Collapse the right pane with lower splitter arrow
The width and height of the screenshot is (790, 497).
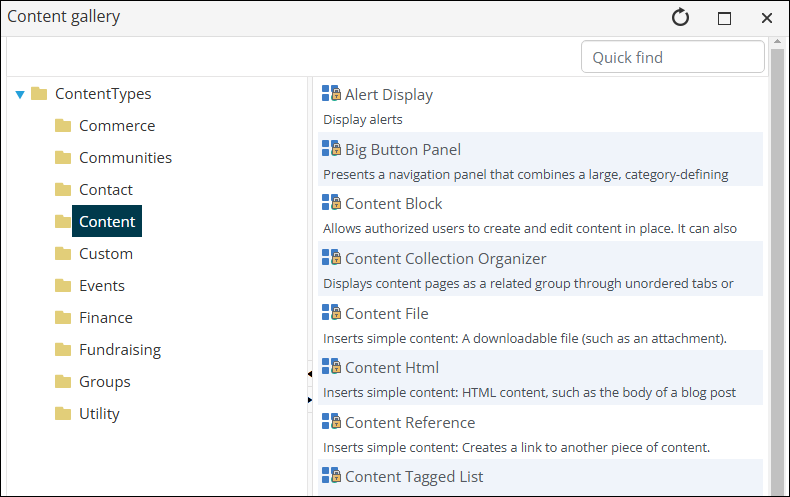(x=310, y=400)
